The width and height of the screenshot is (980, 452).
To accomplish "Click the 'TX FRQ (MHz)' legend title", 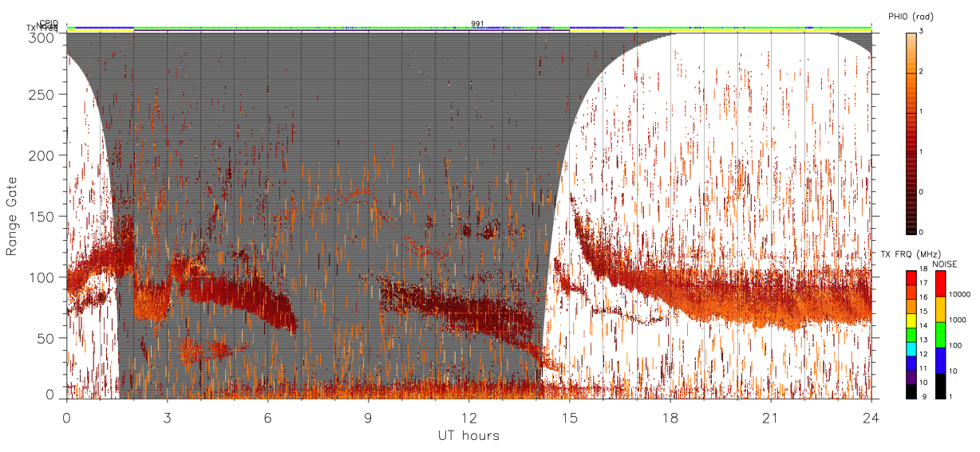I will click(911, 254).
